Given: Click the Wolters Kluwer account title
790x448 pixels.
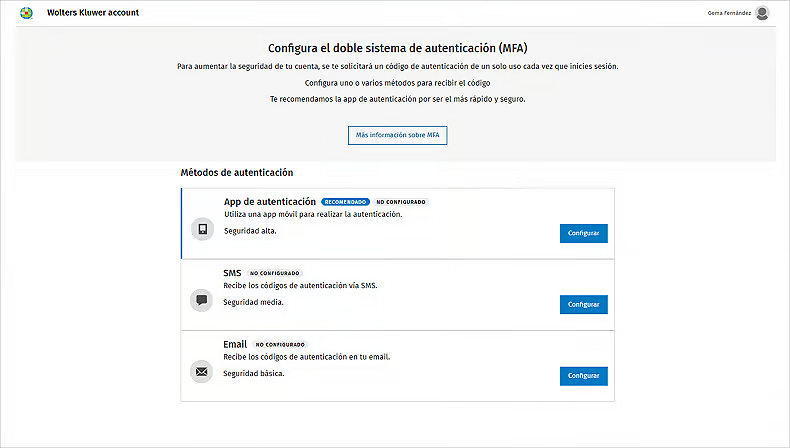Looking at the screenshot, I should click(x=93, y=13).
